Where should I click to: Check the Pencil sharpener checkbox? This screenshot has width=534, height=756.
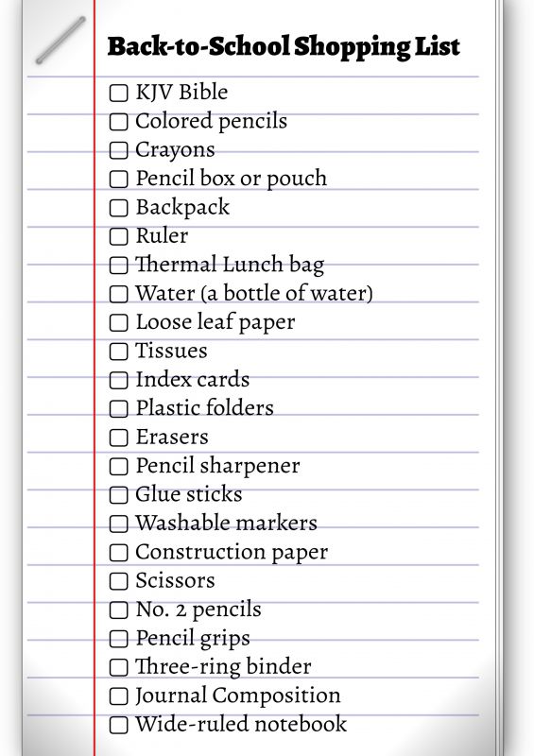coord(119,467)
